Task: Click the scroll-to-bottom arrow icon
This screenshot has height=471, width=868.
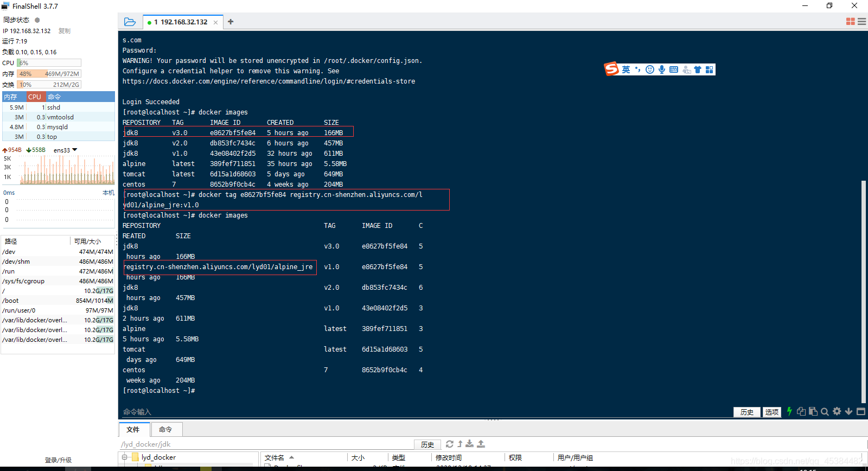Action: pos(849,411)
